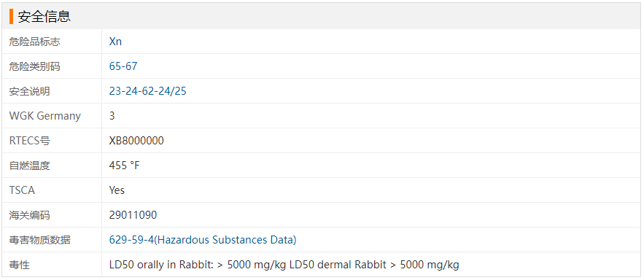Select the TSCA label
Screen dimensions: 644x280
click(x=22, y=190)
